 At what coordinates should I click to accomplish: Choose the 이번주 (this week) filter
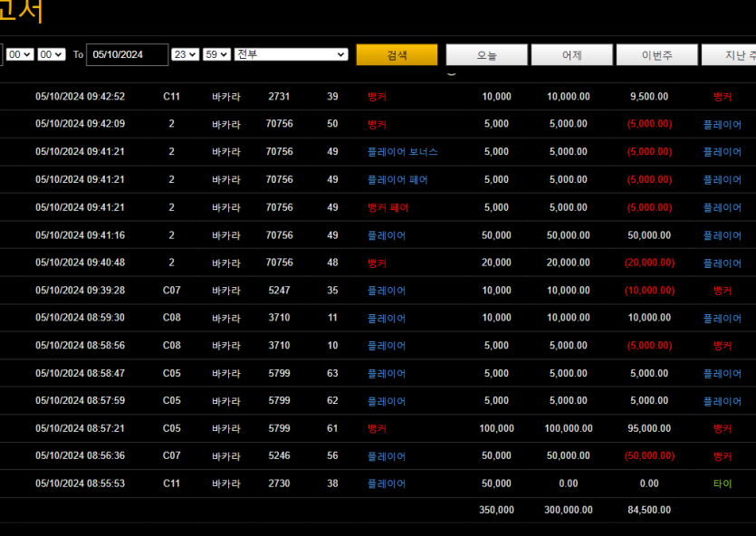[656, 55]
